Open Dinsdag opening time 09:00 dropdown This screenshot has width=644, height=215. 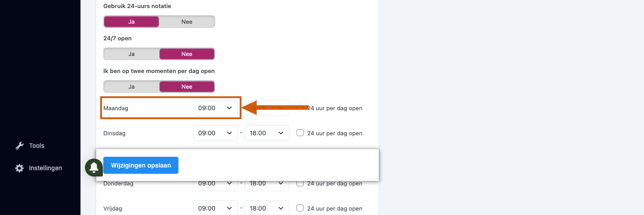[x=216, y=133]
